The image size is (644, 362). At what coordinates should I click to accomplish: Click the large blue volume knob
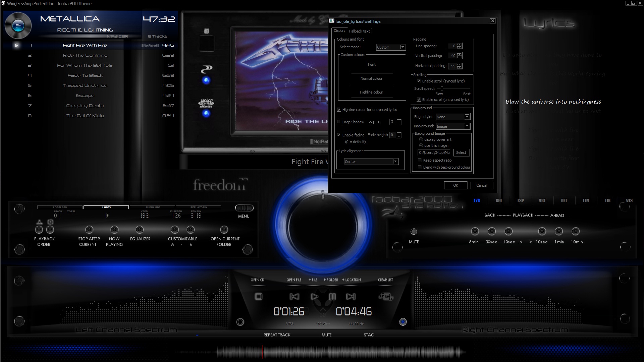[323, 225]
